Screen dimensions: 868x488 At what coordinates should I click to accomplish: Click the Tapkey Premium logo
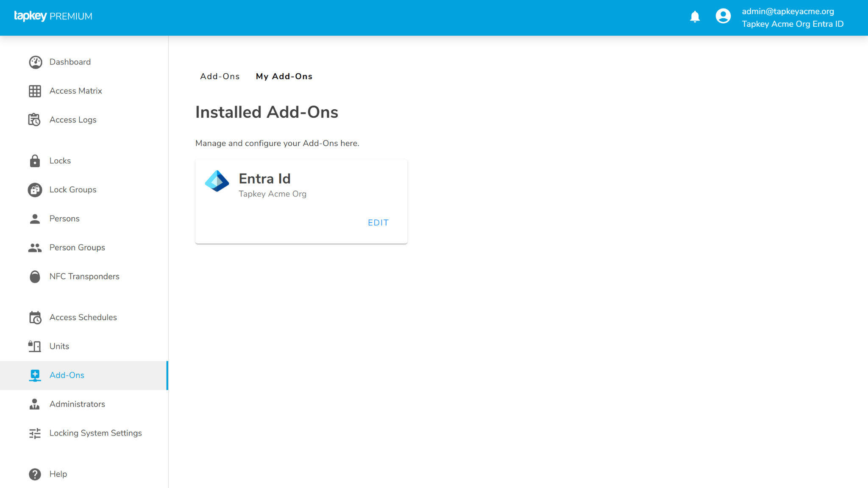click(x=53, y=16)
